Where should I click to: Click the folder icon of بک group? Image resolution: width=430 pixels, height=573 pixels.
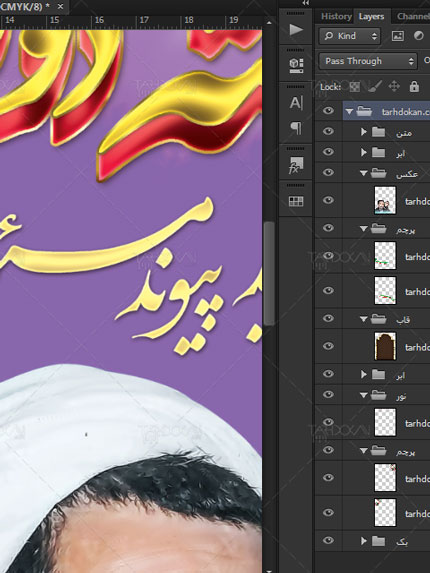click(x=378, y=541)
